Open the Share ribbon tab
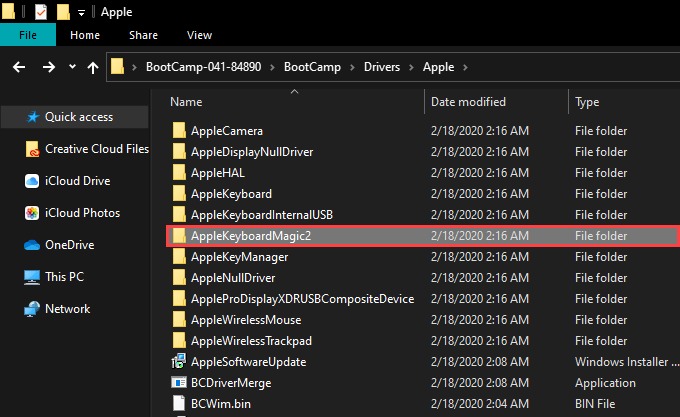The height and width of the screenshot is (417, 680). point(143,35)
